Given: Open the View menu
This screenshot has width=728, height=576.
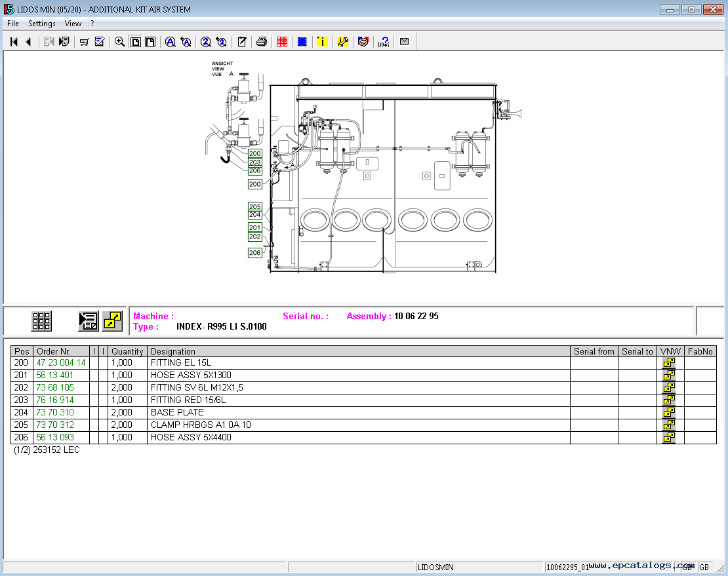Looking at the screenshot, I should pyautogui.click(x=73, y=24).
